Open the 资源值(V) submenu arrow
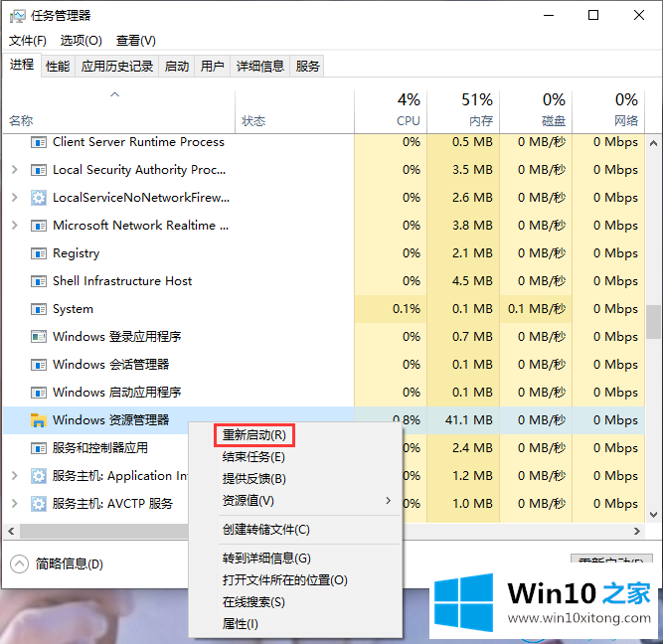 pos(389,501)
